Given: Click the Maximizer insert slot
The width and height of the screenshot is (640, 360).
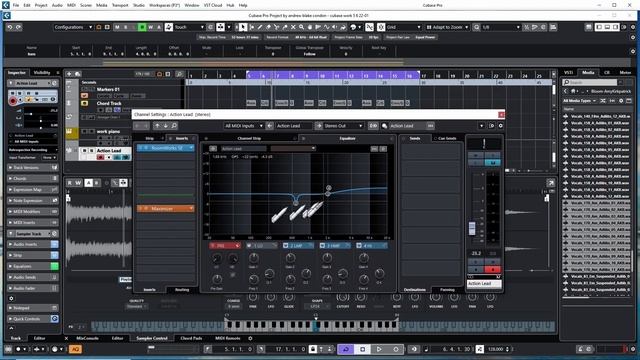Looking at the screenshot, I should pyautogui.click(x=166, y=209).
